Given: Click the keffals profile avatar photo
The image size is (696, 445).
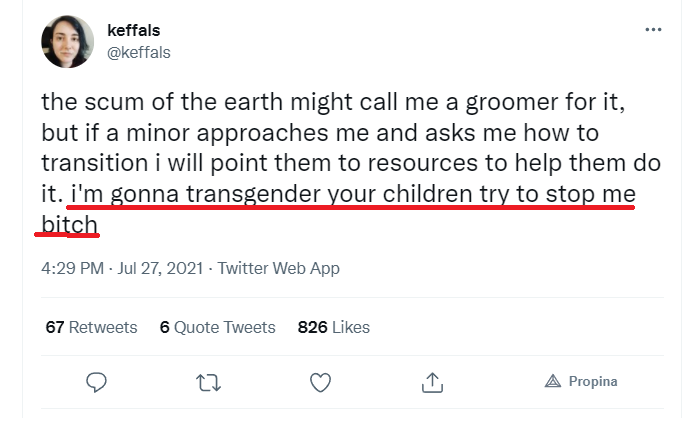Looking at the screenshot, I should (x=67, y=43).
